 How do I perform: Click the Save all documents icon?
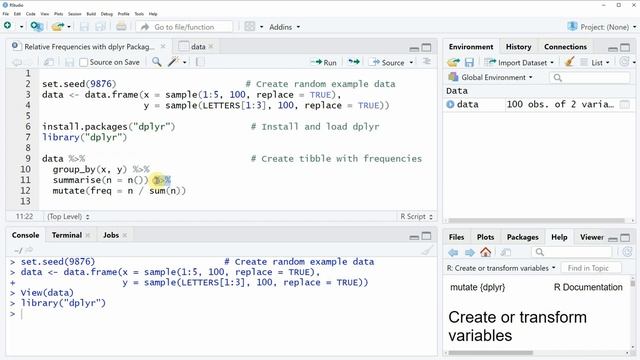100,27
